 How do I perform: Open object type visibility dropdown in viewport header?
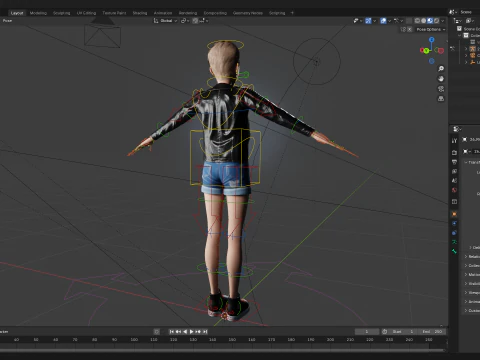coord(358,21)
